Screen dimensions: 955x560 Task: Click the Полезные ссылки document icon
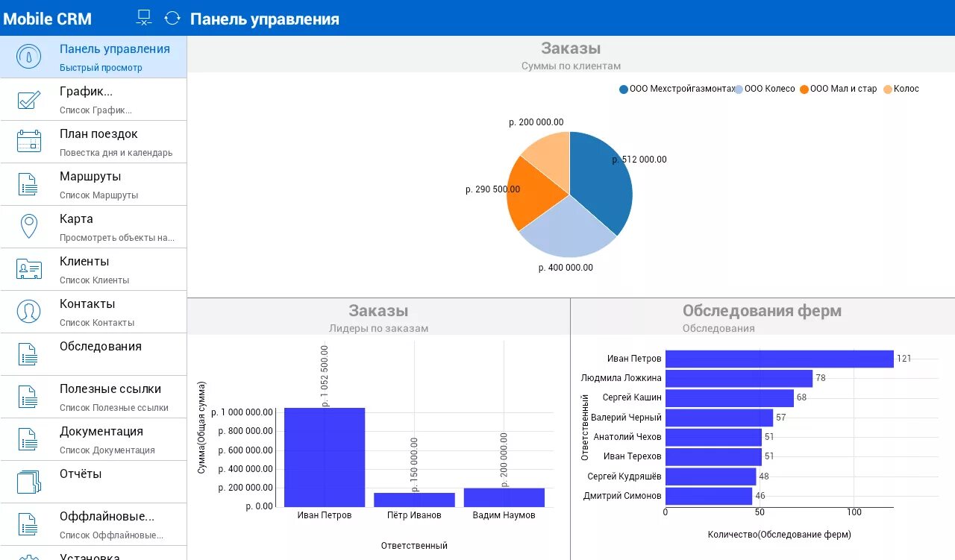point(28,397)
